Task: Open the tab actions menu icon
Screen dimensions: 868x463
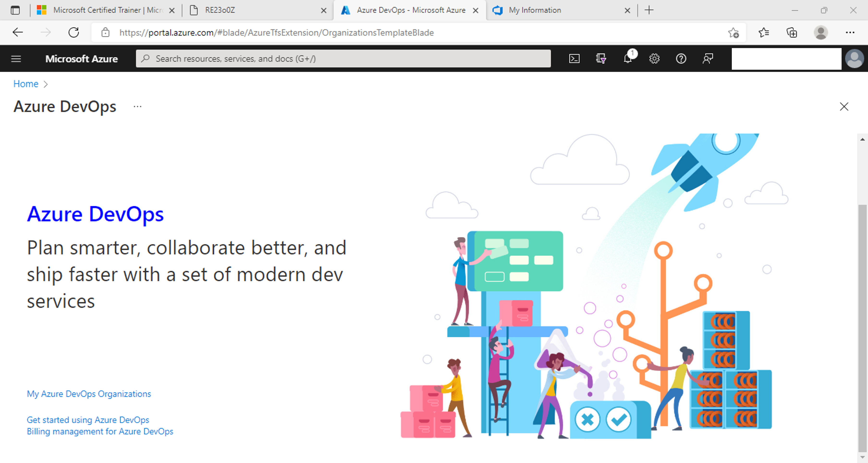Action: (15, 10)
